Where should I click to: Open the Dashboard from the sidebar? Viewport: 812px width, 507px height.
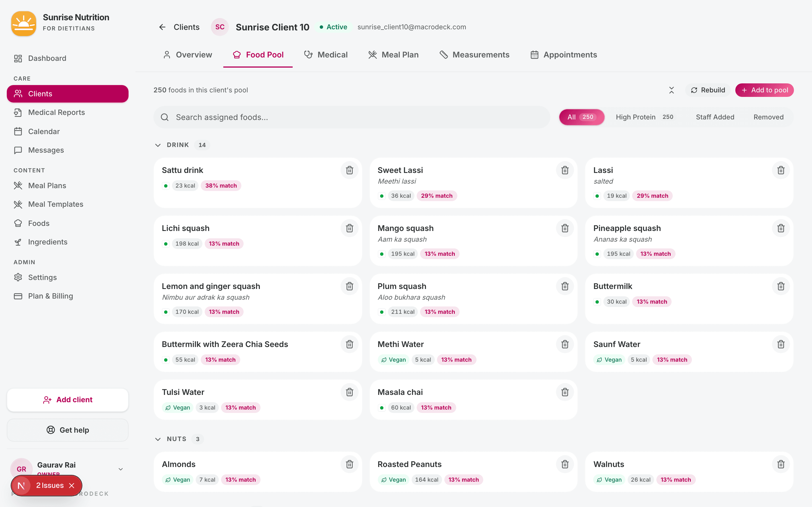coord(47,58)
